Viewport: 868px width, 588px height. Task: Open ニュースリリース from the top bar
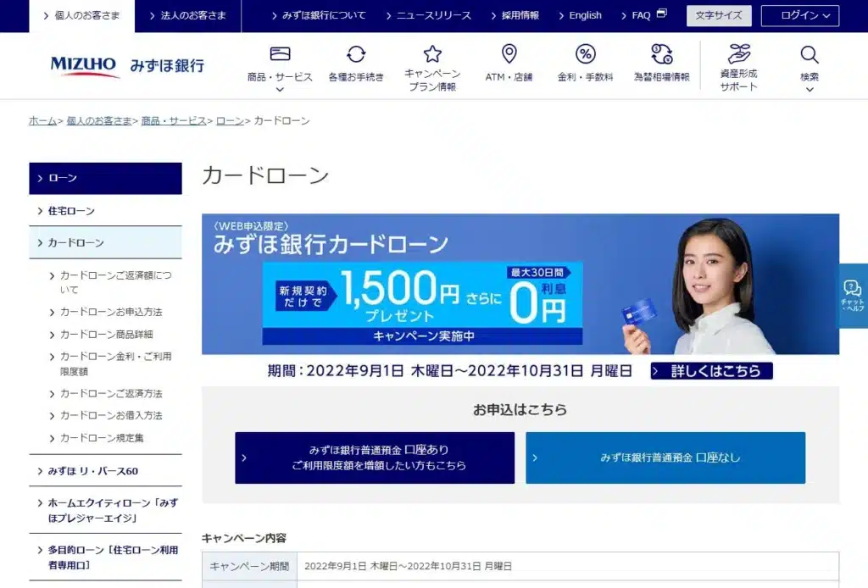pyautogui.click(x=428, y=15)
